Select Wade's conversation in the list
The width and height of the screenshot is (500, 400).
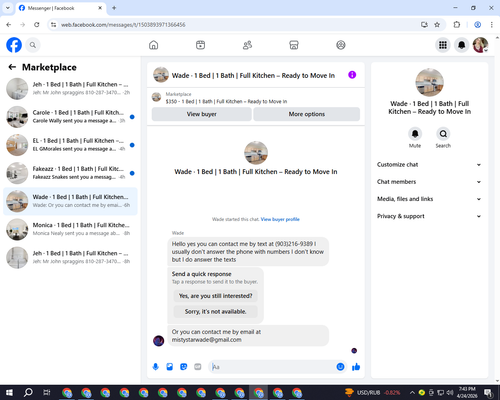click(x=70, y=201)
